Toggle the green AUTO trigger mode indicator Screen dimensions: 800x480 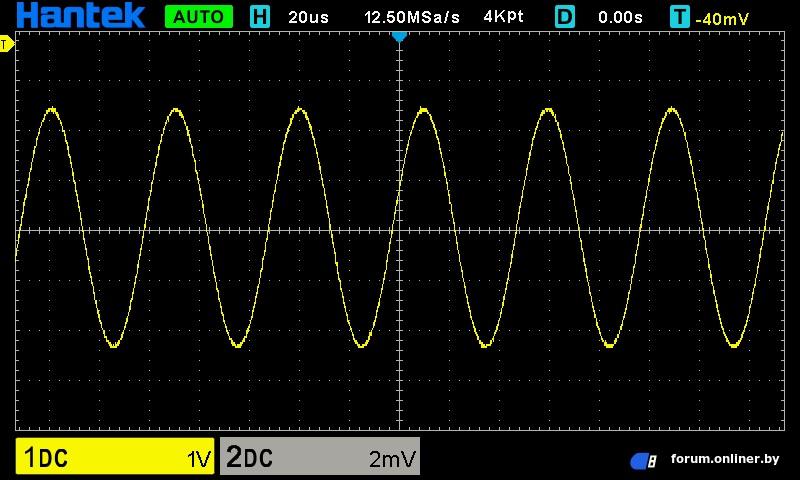199,16
